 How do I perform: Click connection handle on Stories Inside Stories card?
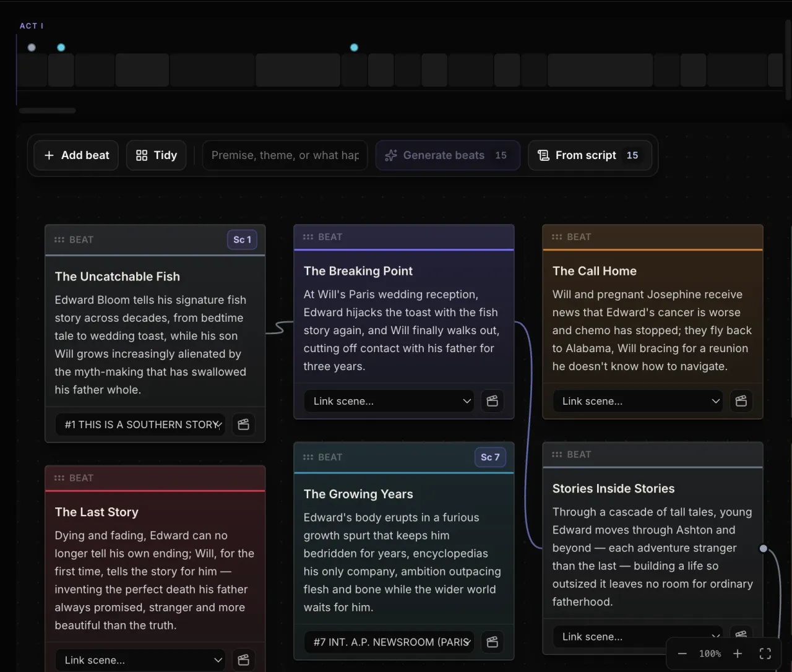click(x=764, y=548)
